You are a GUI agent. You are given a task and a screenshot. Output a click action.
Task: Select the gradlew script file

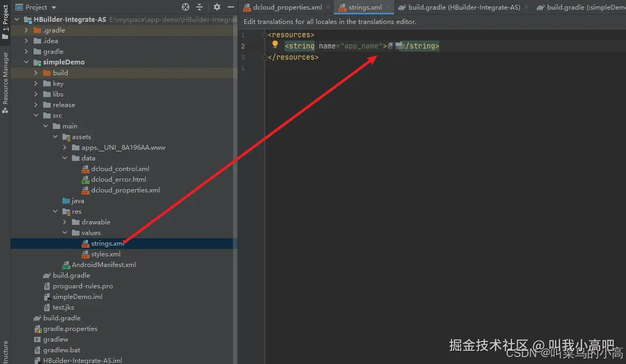pyautogui.click(x=56, y=339)
